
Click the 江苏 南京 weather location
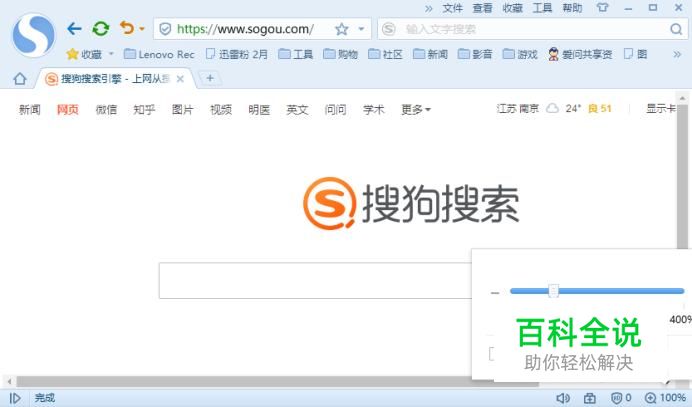pos(518,109)
